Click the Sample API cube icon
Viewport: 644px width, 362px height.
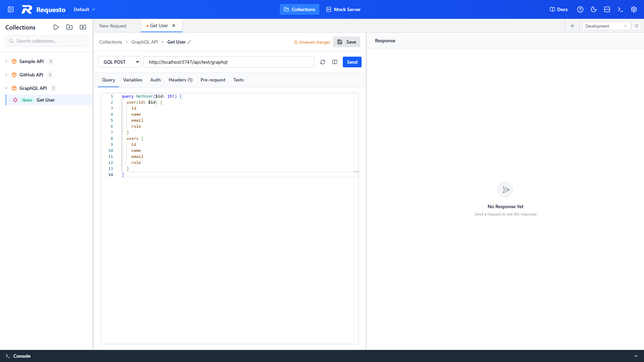[x=14, y=61]
